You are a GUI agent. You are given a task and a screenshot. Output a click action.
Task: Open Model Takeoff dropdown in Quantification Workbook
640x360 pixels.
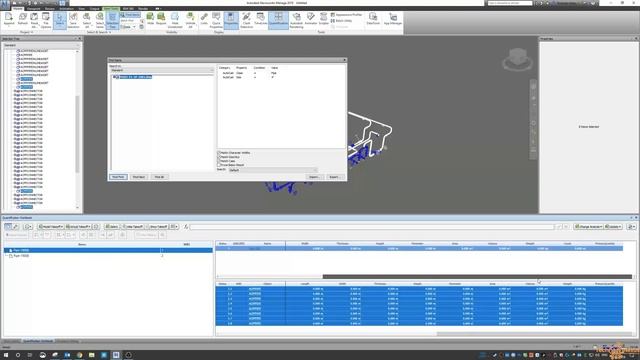51,227
